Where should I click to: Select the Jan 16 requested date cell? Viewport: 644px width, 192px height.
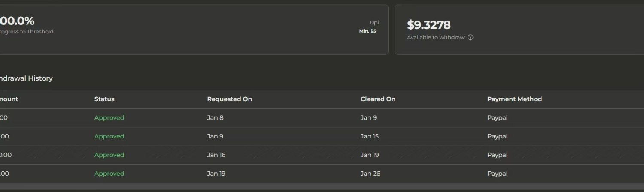pos(216,155)
